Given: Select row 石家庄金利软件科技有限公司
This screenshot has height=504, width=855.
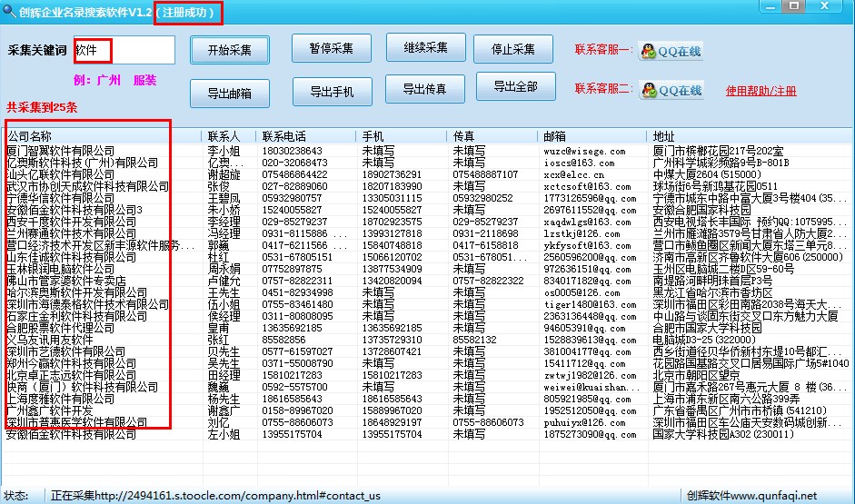Looking at the screenshot, I should tap(428, 316).
